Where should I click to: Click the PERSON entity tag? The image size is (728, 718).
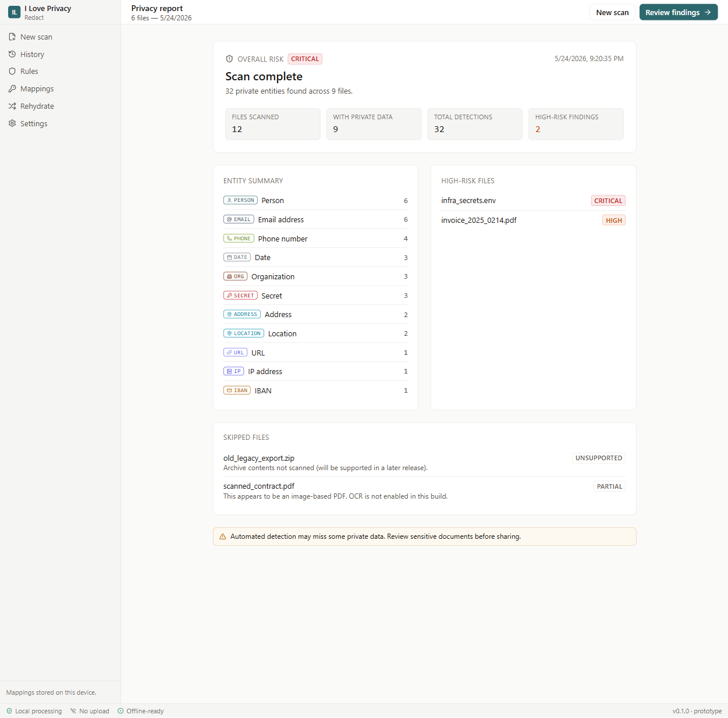(x=240, y=200)
